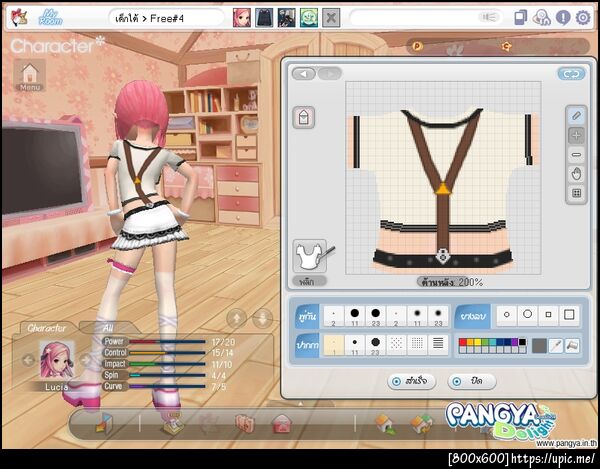Click the swap view arrows button

pos(571,74)
